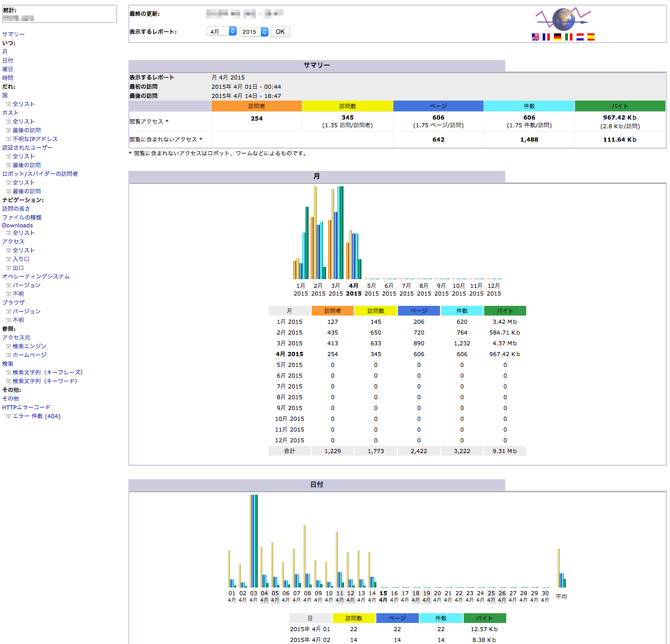670x644 pixels.
Task: Click the orange 訪問者 header in summary table
Action: [x=257, y=106]
